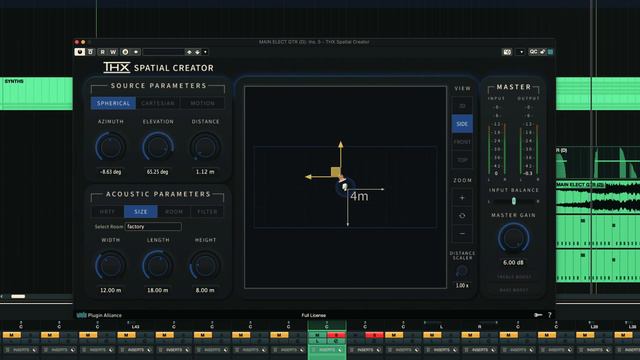This screenshot has height=360, width=640.
Task: Click the Height knob
Action: pos(205,266)
